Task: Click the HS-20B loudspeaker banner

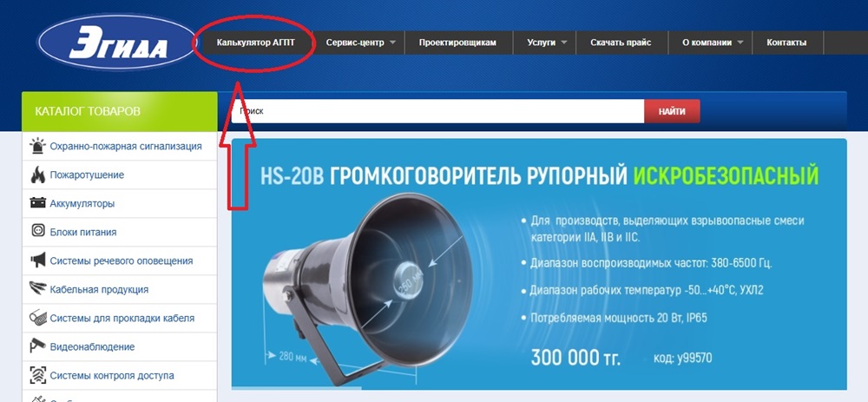Action: tap(539, 264)
